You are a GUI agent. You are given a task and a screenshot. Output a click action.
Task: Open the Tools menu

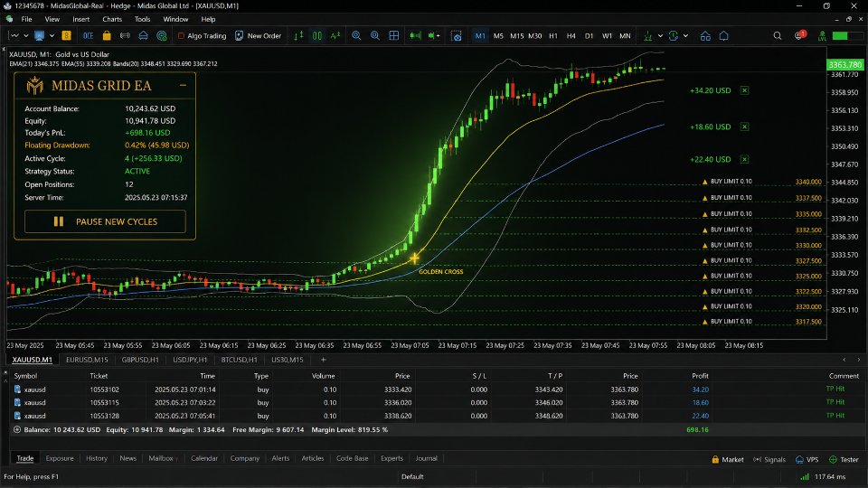[142, 19]
